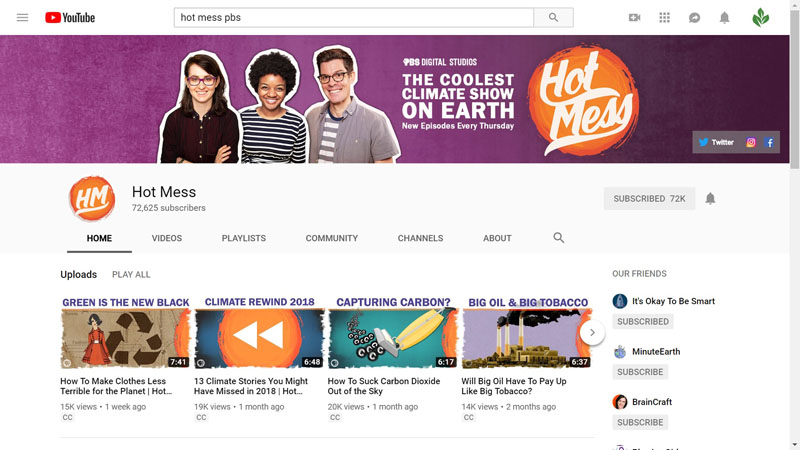Click CC badge under 14K views video
Image resolution: width=800 pixels, height=450 pixels.
tap(468, 417)
